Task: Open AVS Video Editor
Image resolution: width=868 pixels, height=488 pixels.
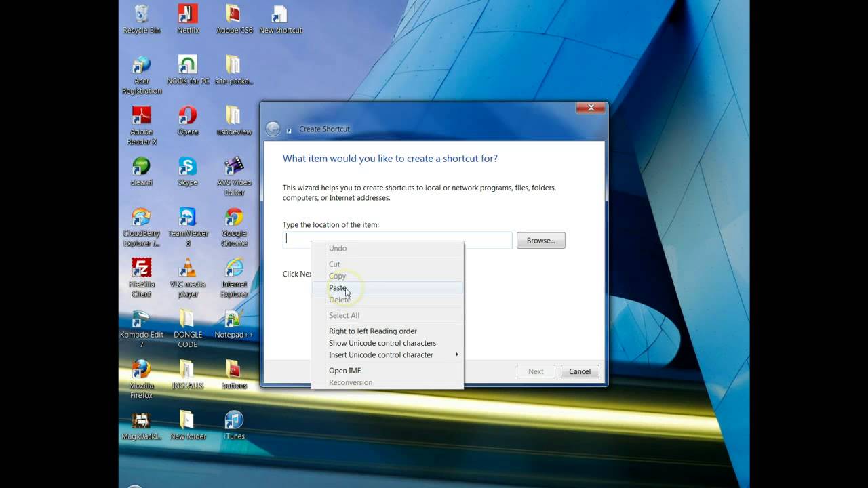Action: click(234, 168)
